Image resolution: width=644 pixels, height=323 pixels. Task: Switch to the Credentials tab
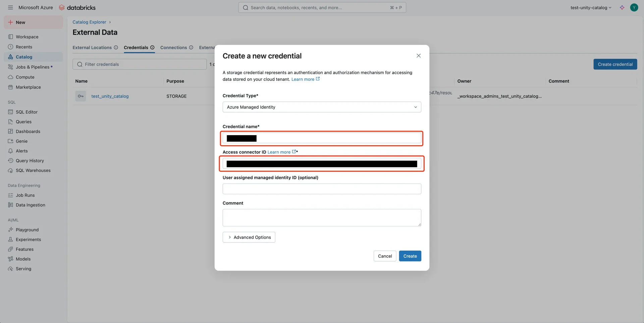coord(136,48)
